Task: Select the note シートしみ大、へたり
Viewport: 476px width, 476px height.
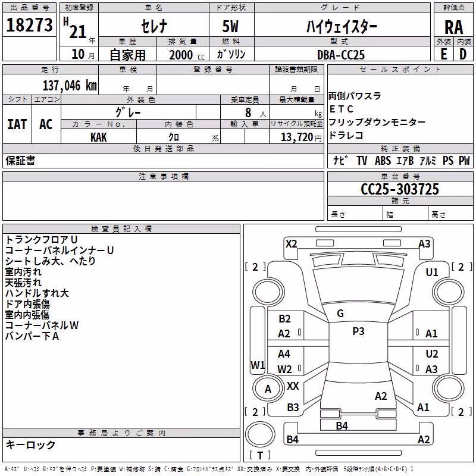Action: coord(51,261)
